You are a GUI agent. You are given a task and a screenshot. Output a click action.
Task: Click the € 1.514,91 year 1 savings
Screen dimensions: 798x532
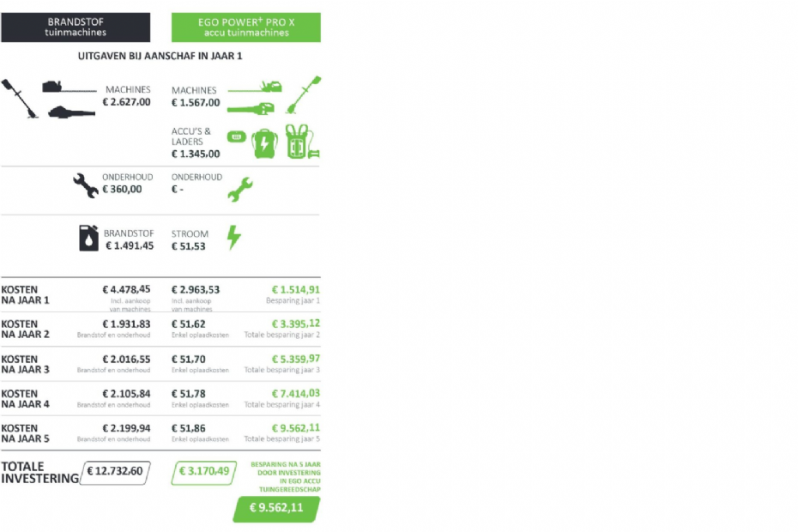pos(295,289)
